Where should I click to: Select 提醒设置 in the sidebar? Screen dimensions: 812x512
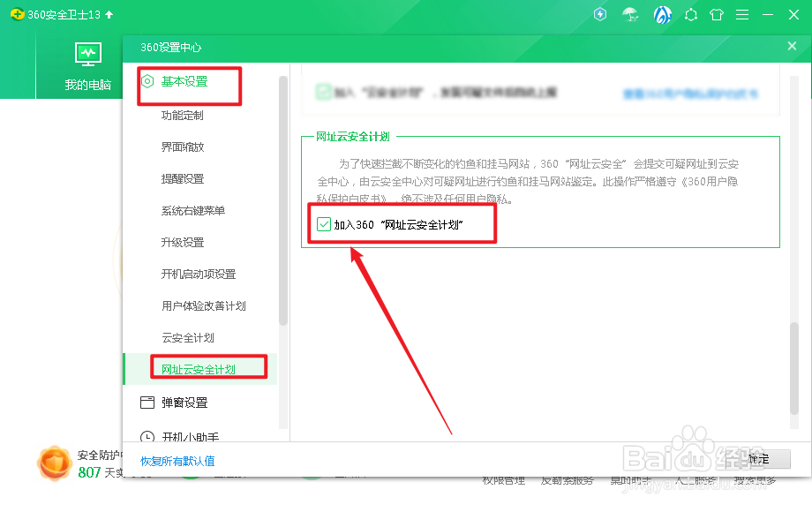tap(183, 179)
